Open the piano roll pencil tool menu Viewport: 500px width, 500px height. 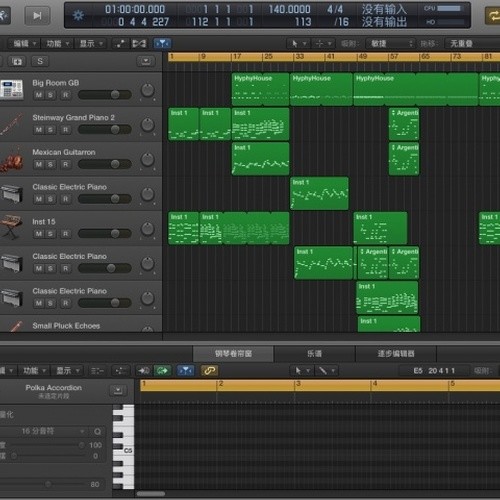coord(327,371)
